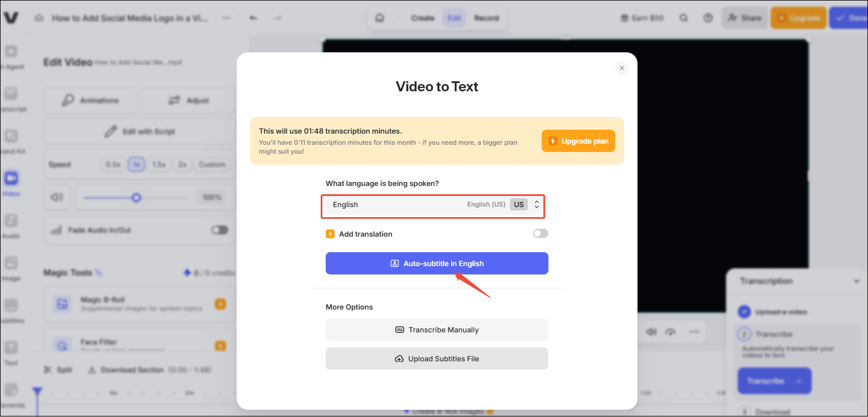Click the project title text in the top bar
868x417 pixels.
click(130, 18)
